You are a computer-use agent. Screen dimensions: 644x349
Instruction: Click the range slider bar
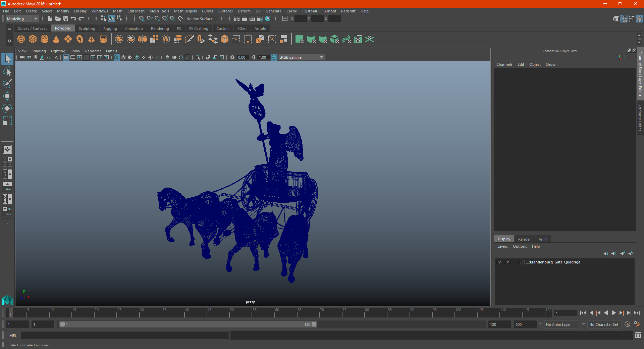188,325
